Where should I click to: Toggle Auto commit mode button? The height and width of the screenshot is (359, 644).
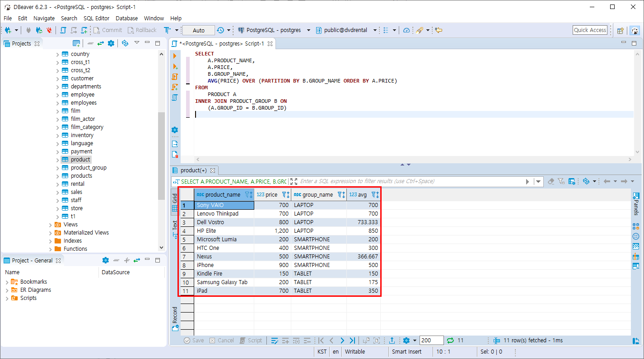pos(199,30)
